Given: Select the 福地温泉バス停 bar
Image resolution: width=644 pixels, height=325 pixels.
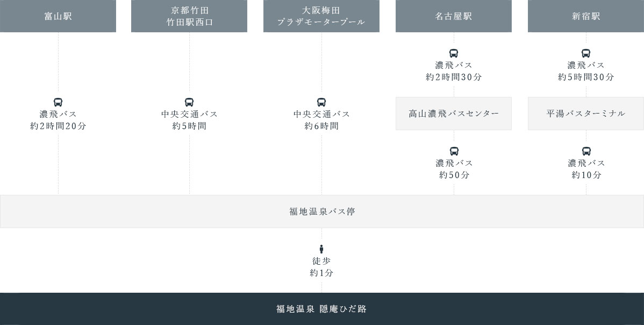Looking at the screenshot, I should [x=322, y=211].
